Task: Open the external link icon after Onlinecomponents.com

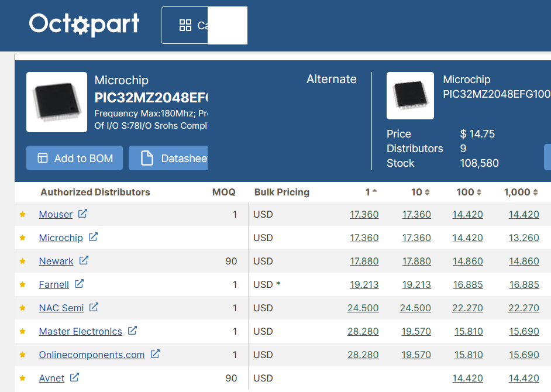Action: tap(156, 354)
